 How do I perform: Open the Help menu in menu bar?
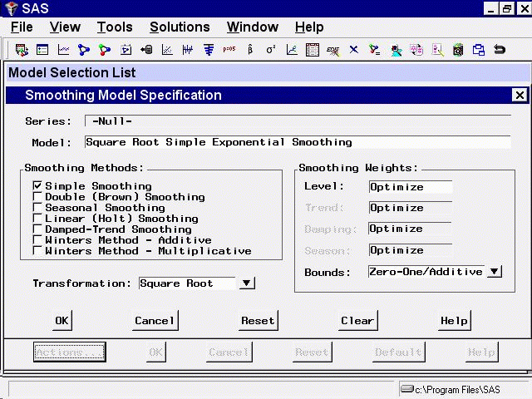(309, 27)
